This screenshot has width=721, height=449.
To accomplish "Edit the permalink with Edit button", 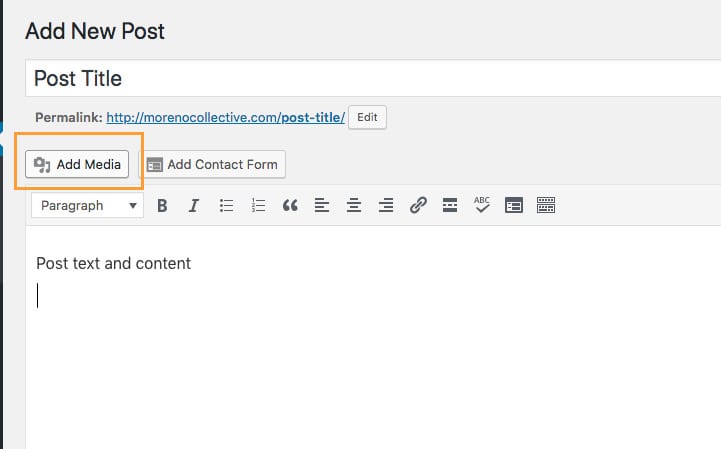I will (367, 117).
